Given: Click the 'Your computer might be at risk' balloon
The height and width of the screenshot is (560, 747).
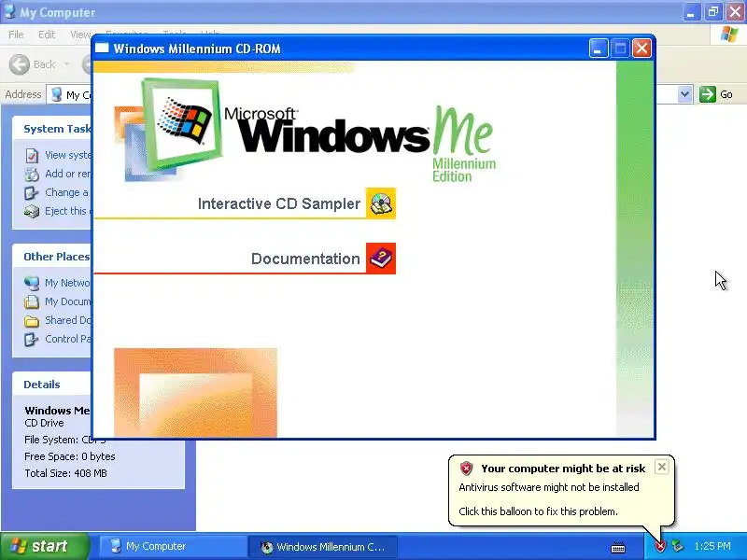Looking at the screenshot, I should click(561, 491).
